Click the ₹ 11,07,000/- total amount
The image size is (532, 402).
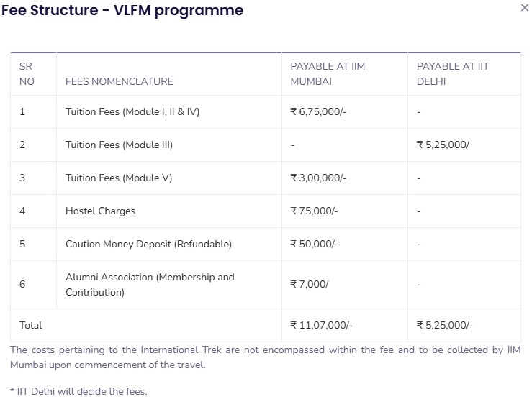pos(321,325)
